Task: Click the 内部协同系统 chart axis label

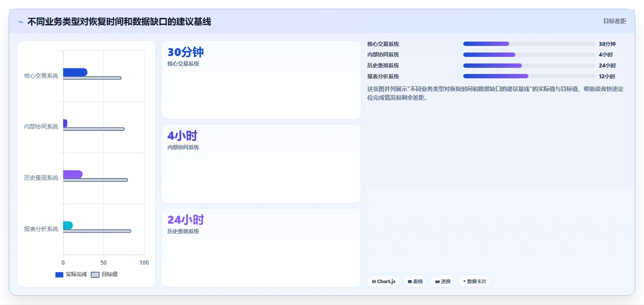Action: click(41, 127)
